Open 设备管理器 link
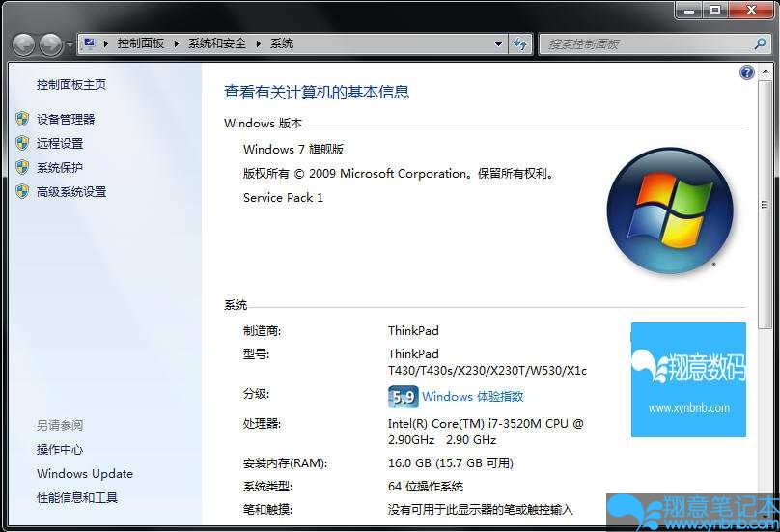The width and height of the screenshot is (780, 532). (66, 119)
